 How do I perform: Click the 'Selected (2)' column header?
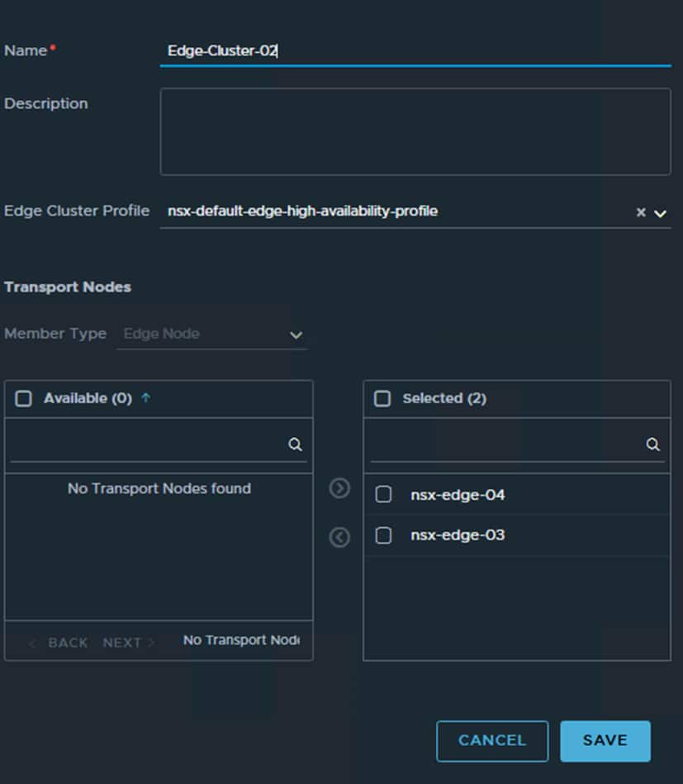[444, 398]
